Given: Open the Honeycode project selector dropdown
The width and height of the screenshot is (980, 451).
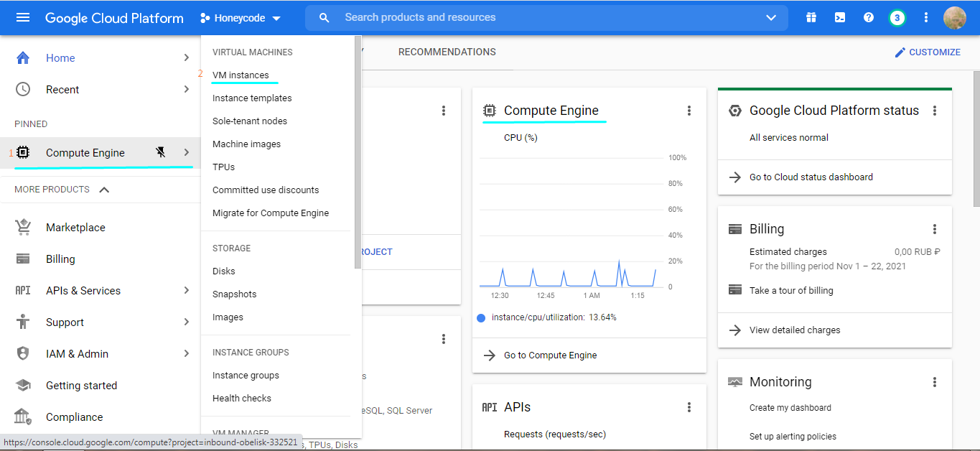Looking at the screenshot, I should click(x=241, y=18).
